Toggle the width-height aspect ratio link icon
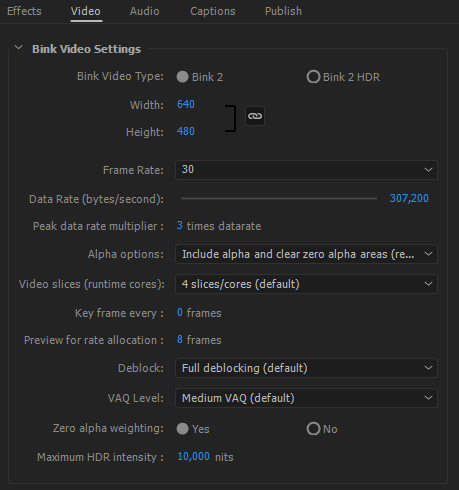The width and height of the screenshot is (459, 490). 255,116
